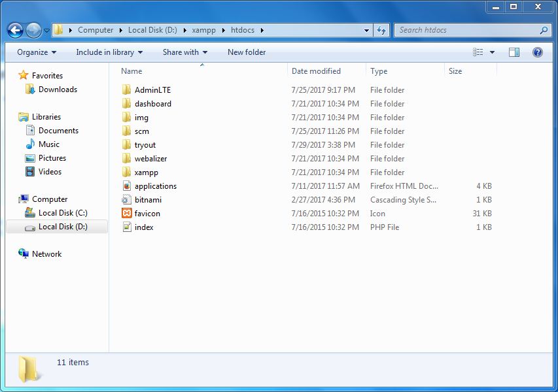Click the Help question mark icon
The height and width of the screenshot is (392, 558).
pos(538,52)
